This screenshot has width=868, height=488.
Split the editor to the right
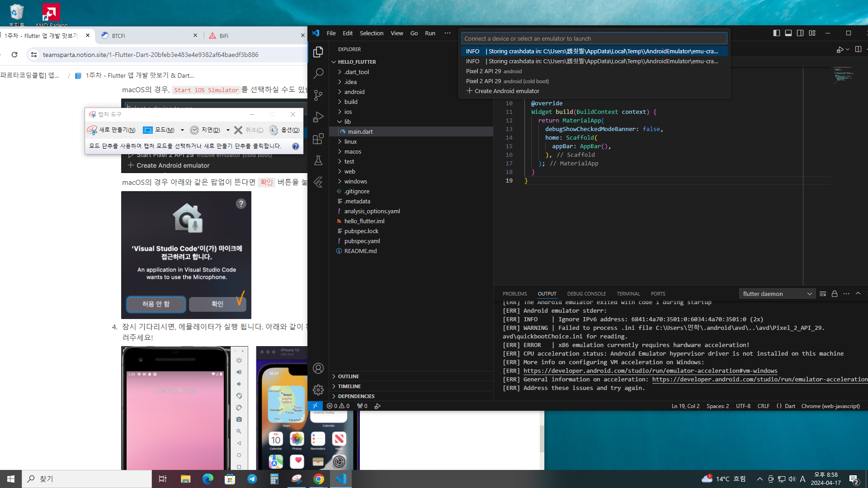point(858,49)
